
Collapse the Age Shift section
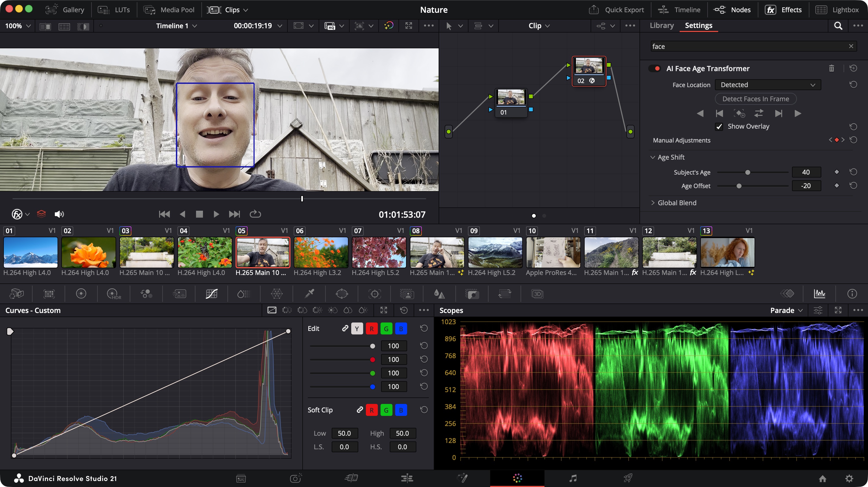click(x=652, y=157)
